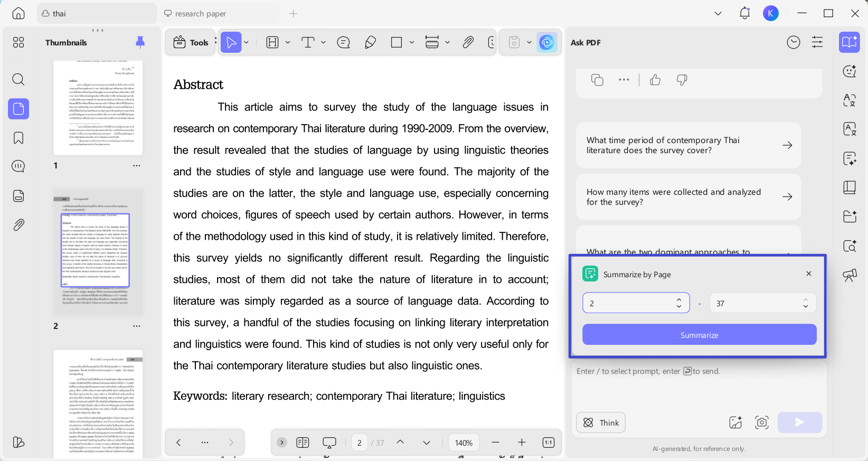Copy the AI response
Image resolution: width=868 pixels, height=461 pixels.
coord(597,80)
